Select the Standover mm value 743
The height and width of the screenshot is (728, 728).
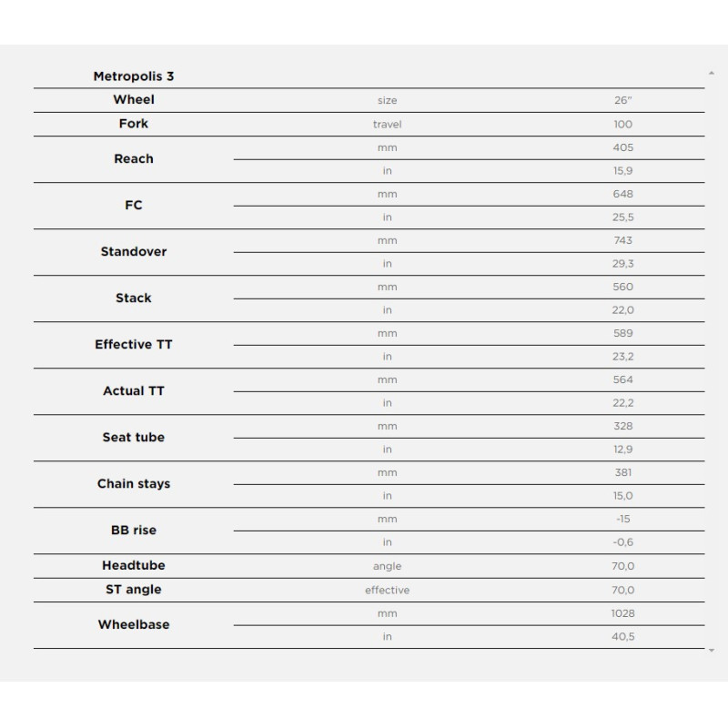point(623,240)
